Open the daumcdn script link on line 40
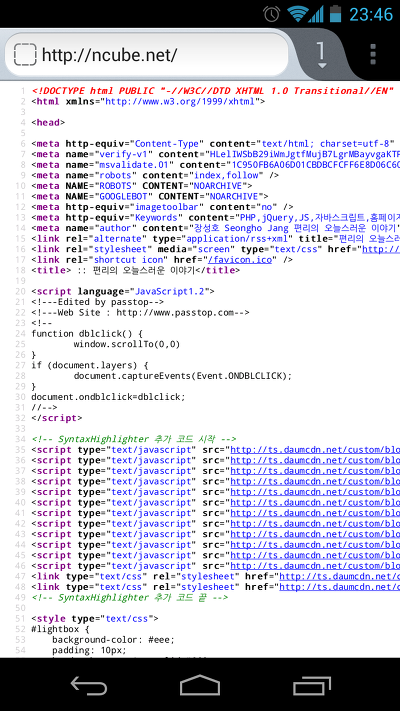 point(315,503)
